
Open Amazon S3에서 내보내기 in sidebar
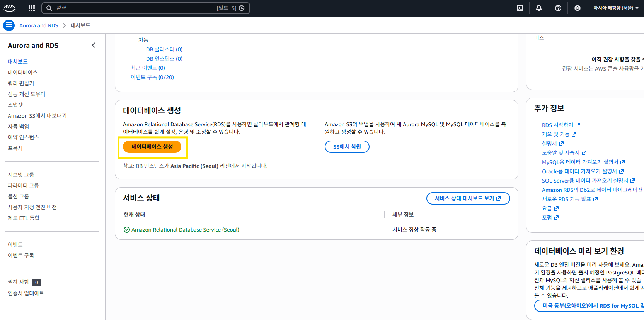(x=37, y=115)
